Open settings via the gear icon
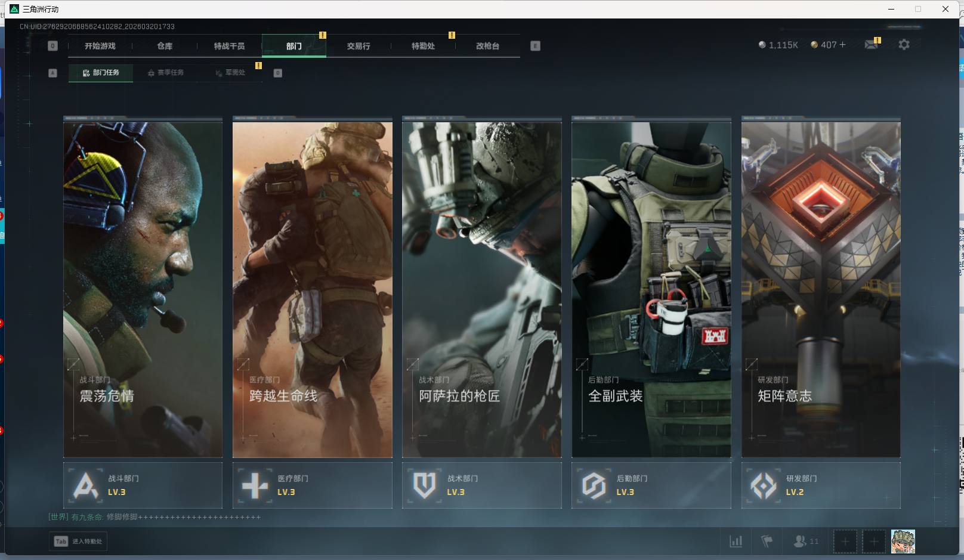 coord(904,45)
